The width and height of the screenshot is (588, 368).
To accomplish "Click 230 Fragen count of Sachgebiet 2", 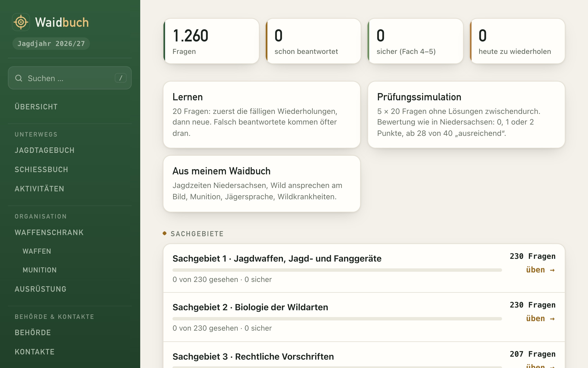I will point(533,305).
